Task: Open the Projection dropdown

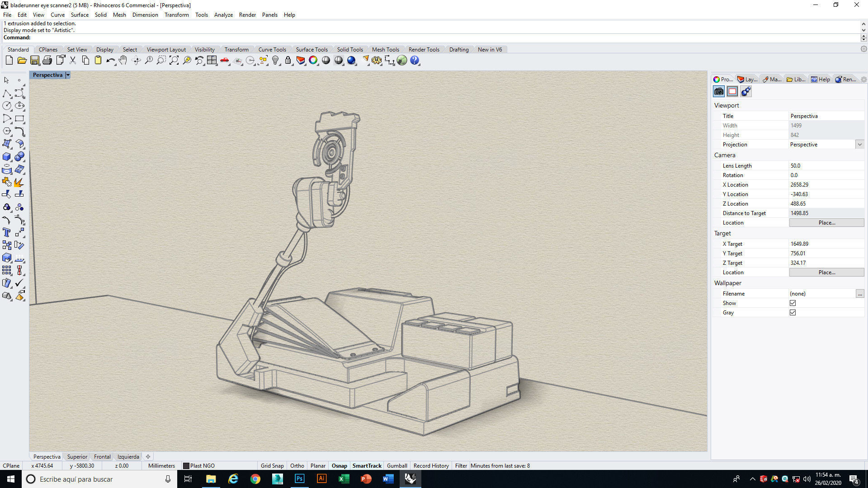Action: click(859, 145)
